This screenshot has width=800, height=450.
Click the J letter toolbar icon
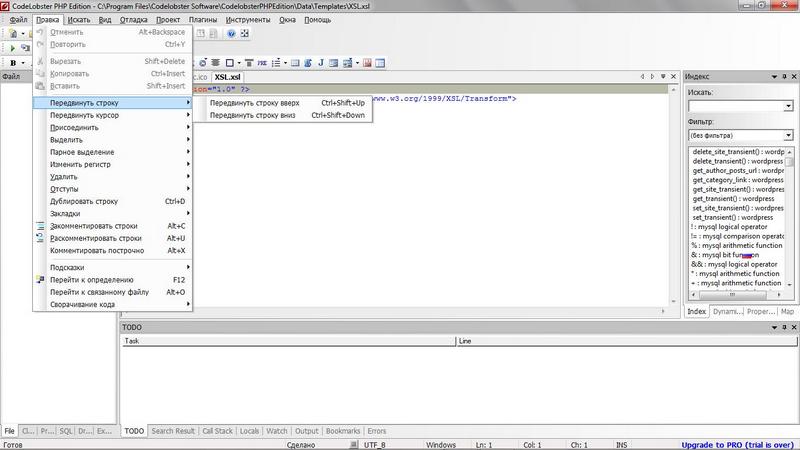coord(321,63)
